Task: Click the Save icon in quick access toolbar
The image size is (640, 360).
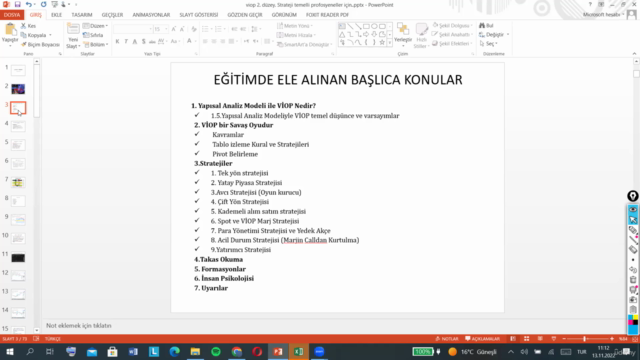Action: [x=18, y=4]
